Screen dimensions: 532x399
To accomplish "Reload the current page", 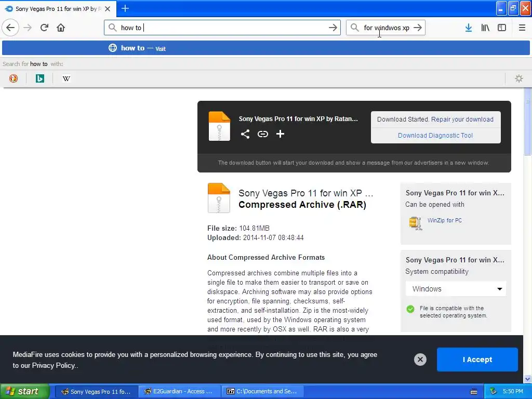I will click(44, 28).
